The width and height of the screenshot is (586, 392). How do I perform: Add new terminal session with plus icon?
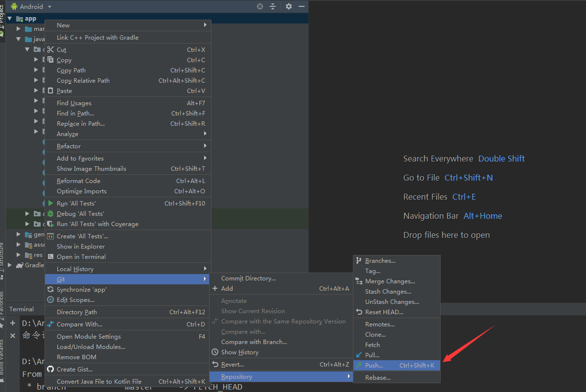pyautogui.click(x=13, y=323)
